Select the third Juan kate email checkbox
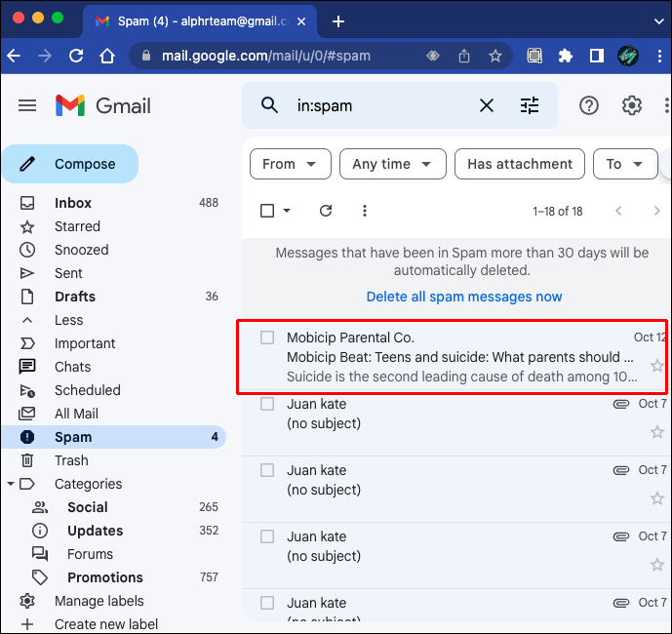The image size is (672, 634). [267, 536]
